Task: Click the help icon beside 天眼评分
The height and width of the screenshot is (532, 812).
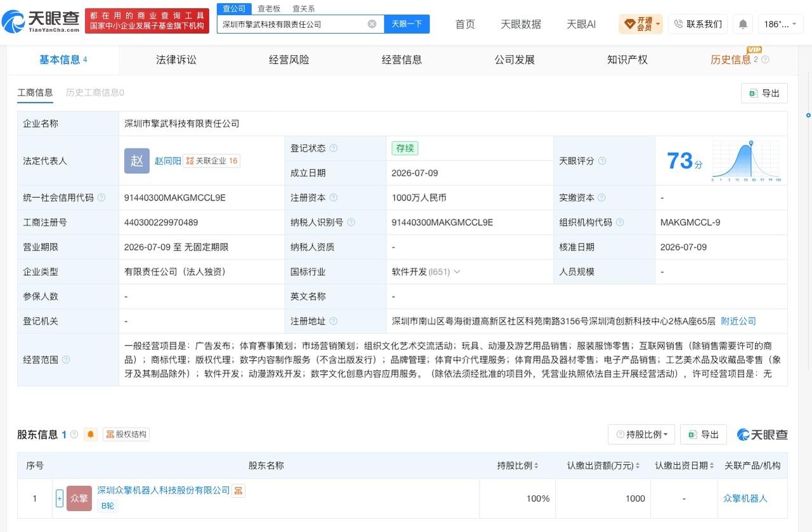Action: (602, 161)
